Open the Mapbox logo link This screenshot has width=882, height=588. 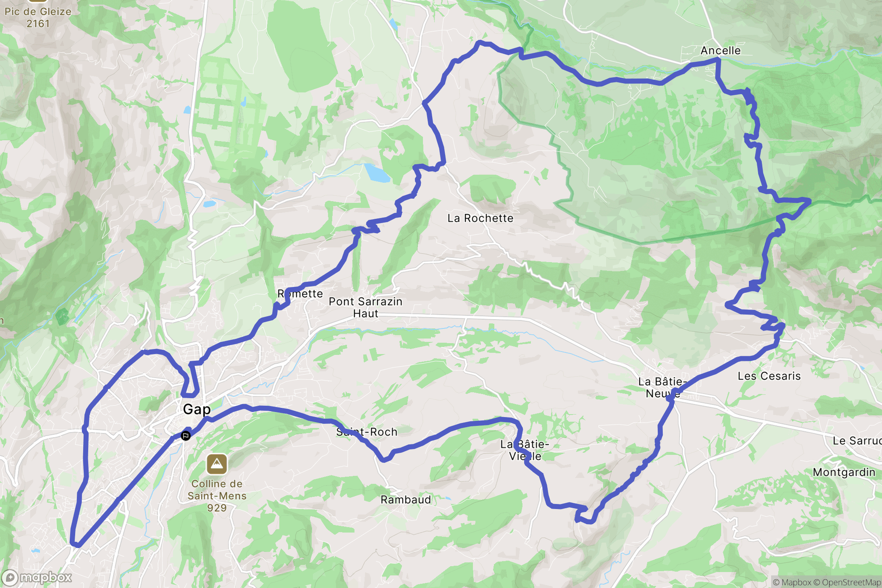click(x=37, y=578)
